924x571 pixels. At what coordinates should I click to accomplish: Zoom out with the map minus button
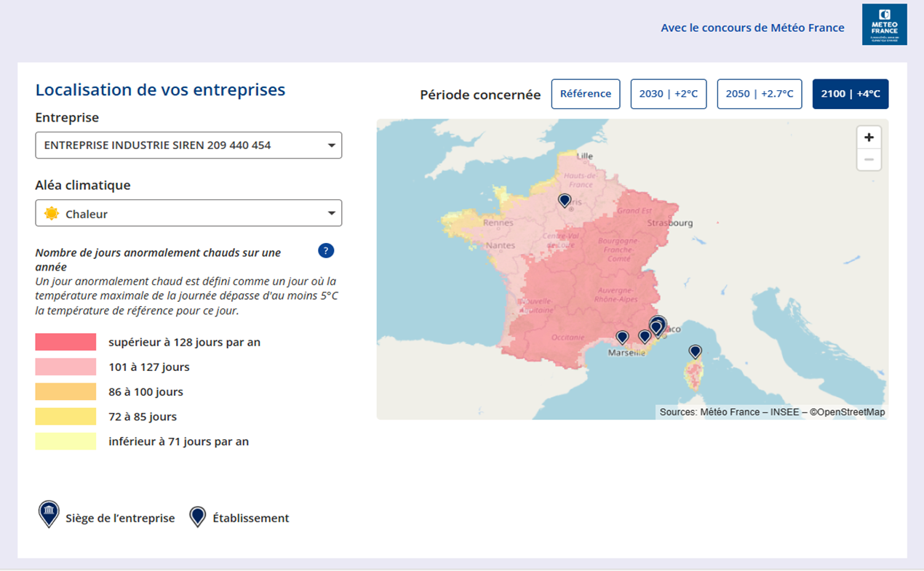pyautogui.click(x=869, y=160)
